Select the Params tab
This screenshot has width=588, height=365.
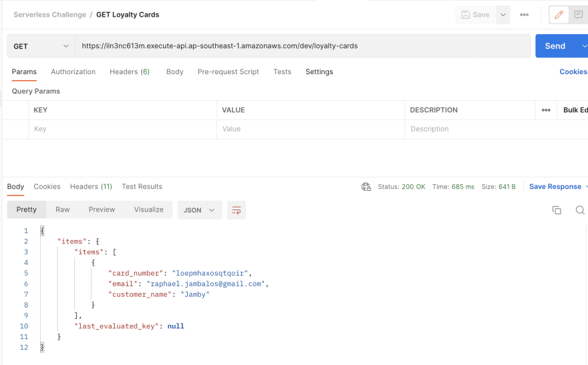coord(24,71)
